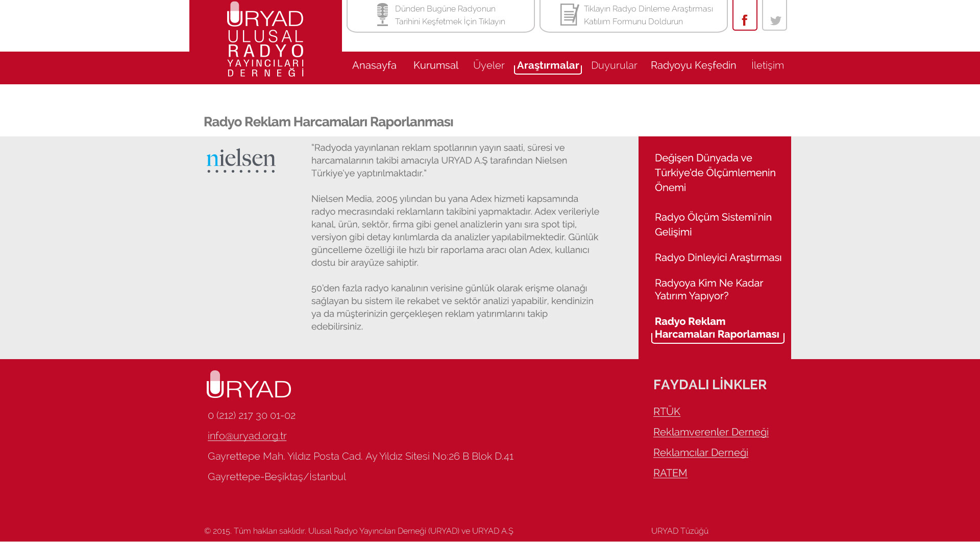The image size is (980, 542).
Task: Open 'Radyoya Kim Ne Kadar Yatırım Yapıyor?' link
Action: (709, 290)
